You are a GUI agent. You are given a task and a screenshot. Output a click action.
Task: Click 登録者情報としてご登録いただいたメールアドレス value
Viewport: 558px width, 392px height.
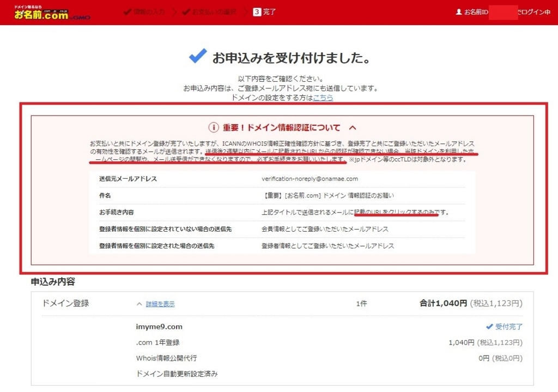pyautogui.click(x=327, y=246)
